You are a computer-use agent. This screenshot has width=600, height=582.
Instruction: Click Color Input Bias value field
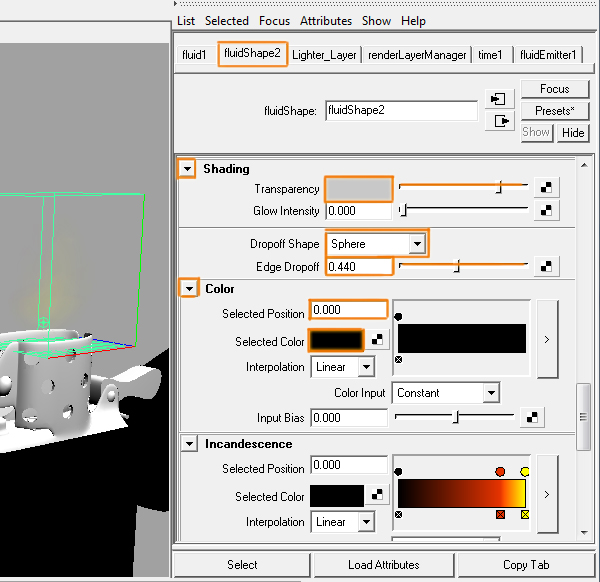point(349,418)
